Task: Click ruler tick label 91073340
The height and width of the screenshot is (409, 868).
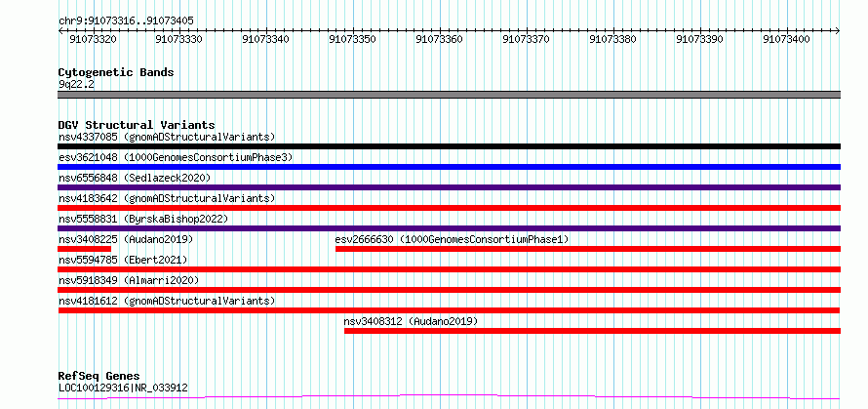Action: pyautogui.click(x=266, y=39)
